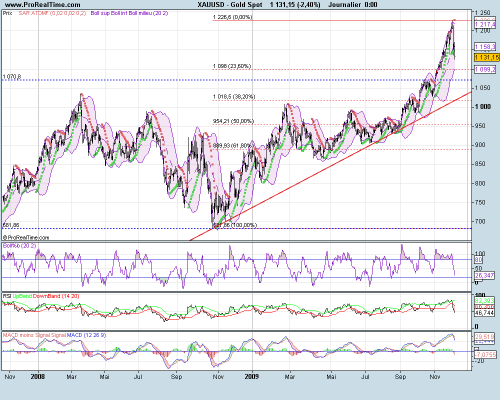Select the 1 018,5 (38,20%) retracement label
500x400 pixels.
pyautogui.click(x=234, y=97)
